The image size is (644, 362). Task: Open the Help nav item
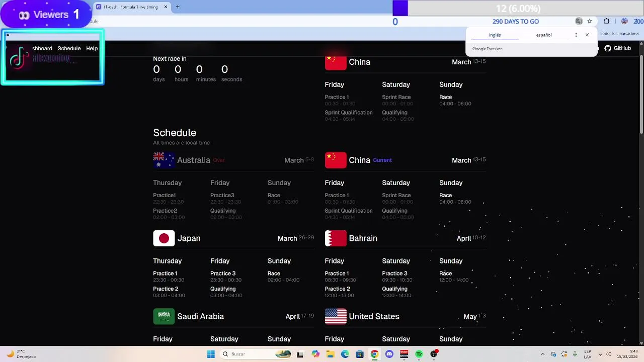tap(92, 48)
